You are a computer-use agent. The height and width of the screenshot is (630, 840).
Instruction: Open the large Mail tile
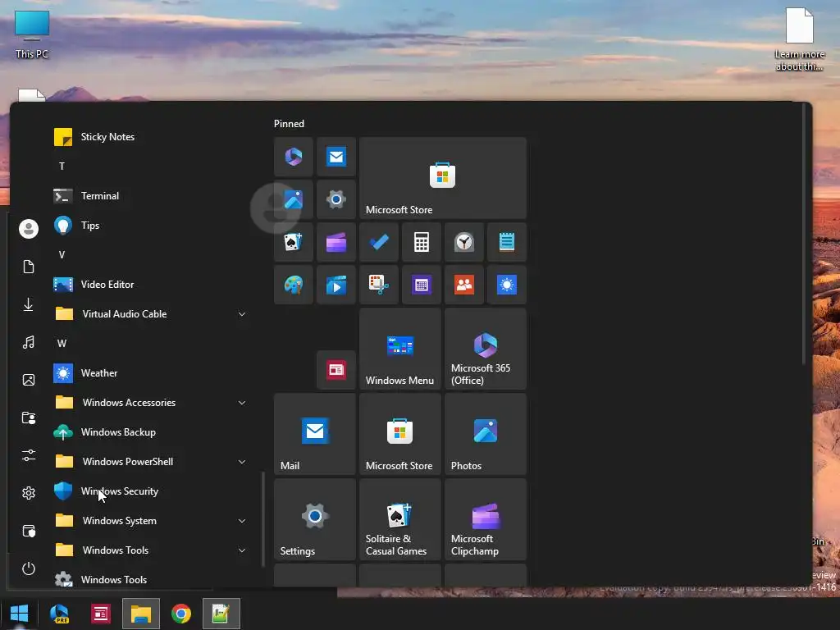[x=315, y=434]
